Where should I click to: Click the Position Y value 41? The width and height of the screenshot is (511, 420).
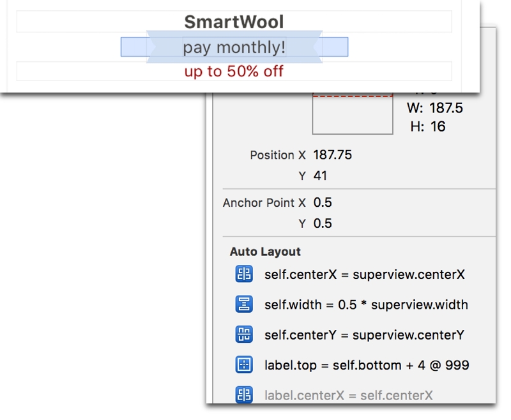coord(320,176)
